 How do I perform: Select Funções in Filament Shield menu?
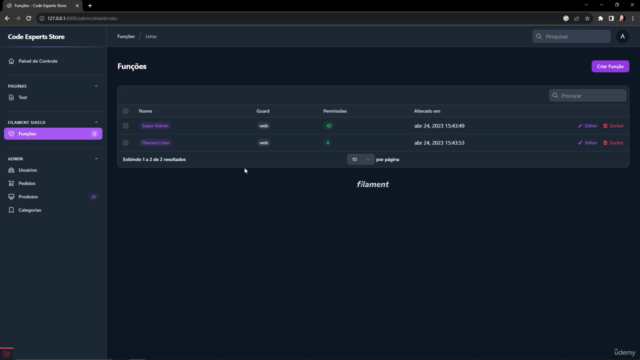coord(53,133)
